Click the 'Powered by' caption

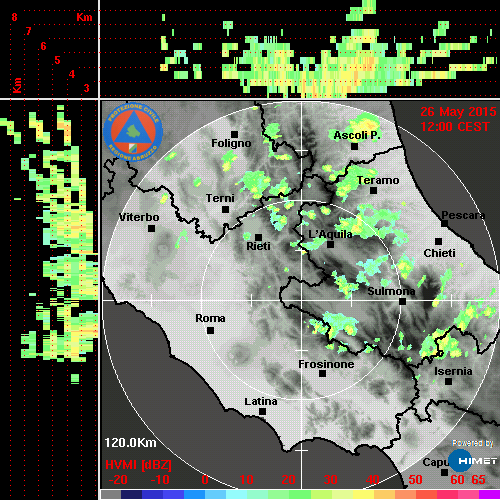(473, 443)
